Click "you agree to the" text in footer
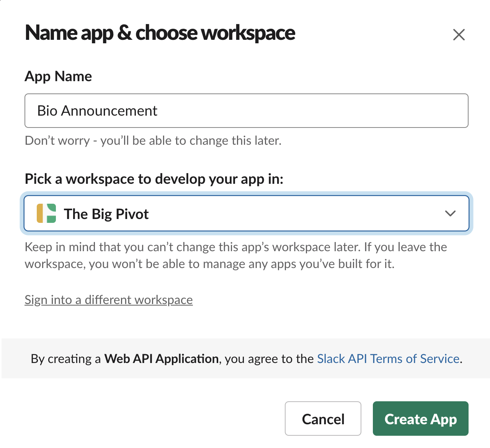The width and height of the screenshot is (490, 448). click(269, 359)
